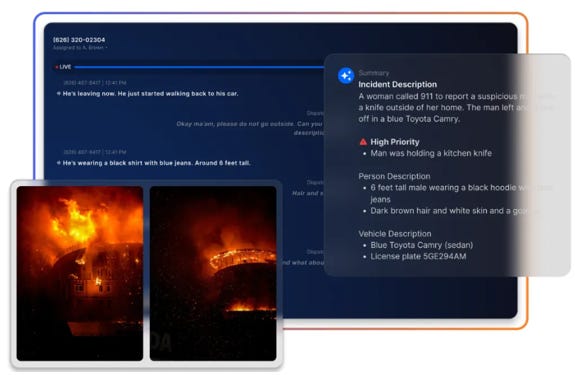Select caller number (626) 320-02304
Image resolution: width=575 pixels, height=375 pixels.
(x=79, y=40)
